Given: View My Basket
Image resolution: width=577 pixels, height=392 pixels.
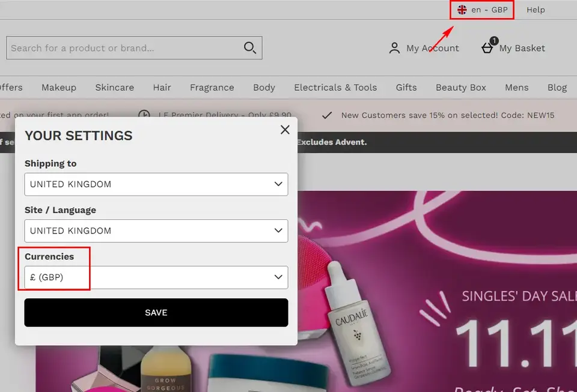Looking at the screenshot, I should pyautogui.click(x=513, y=46).
